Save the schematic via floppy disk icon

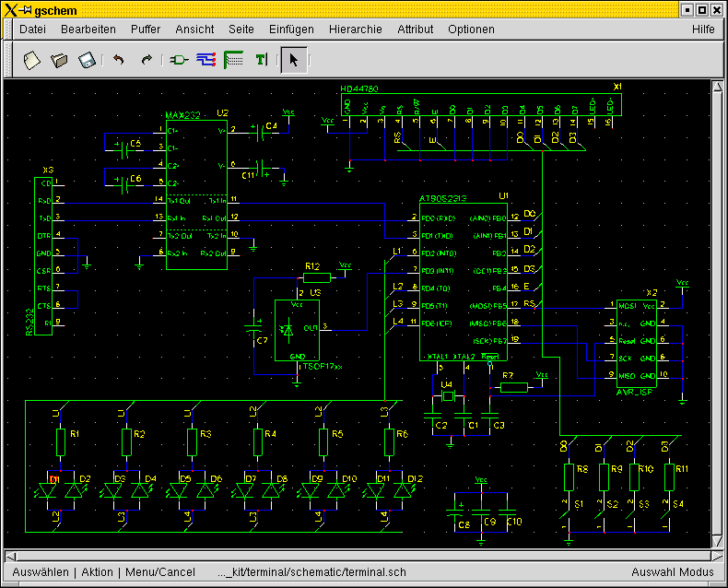coord(88,60)
